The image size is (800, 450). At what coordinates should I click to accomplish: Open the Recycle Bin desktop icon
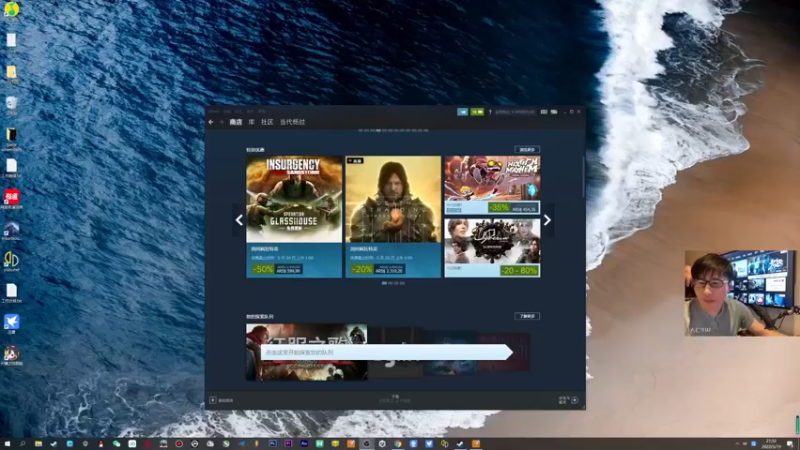tap(11, 105)
